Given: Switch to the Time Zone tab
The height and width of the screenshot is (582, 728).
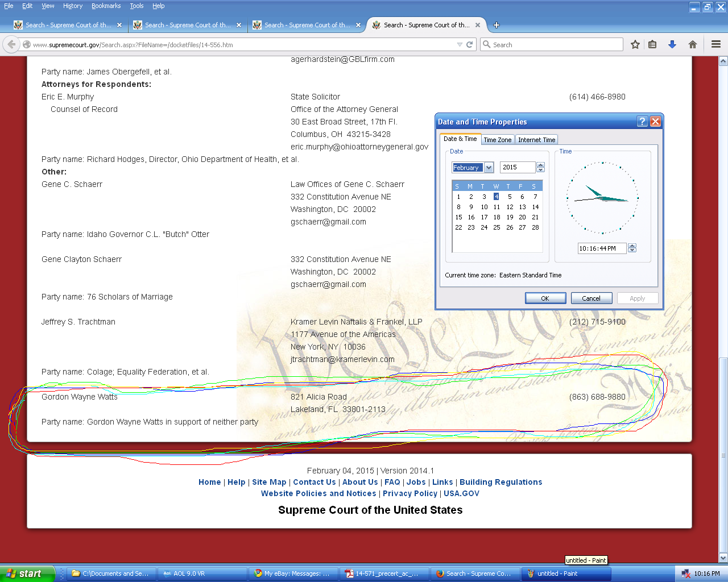Looking at the screenshot, I should pyautogui.click(x=497, y=140).
